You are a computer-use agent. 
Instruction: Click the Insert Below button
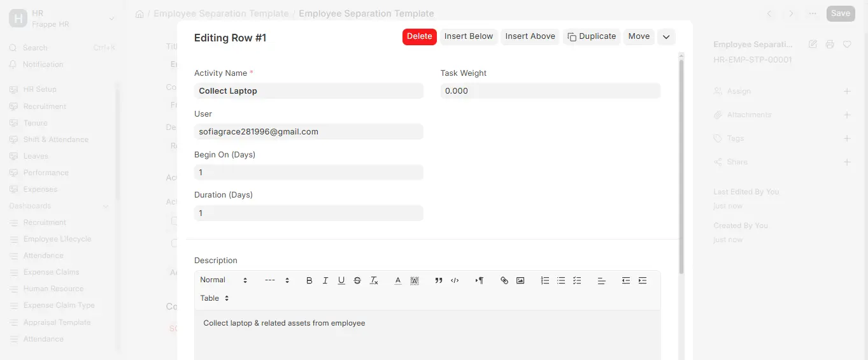coord(469,36)
